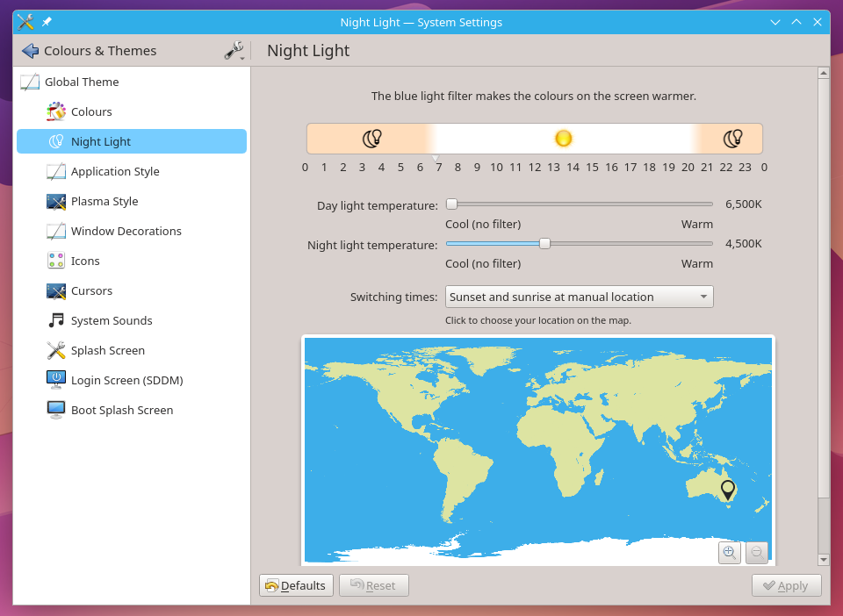Click the back arrow beside Colours & Themes
This screenshot has width=843, height=616.
[x=30, y=51]
